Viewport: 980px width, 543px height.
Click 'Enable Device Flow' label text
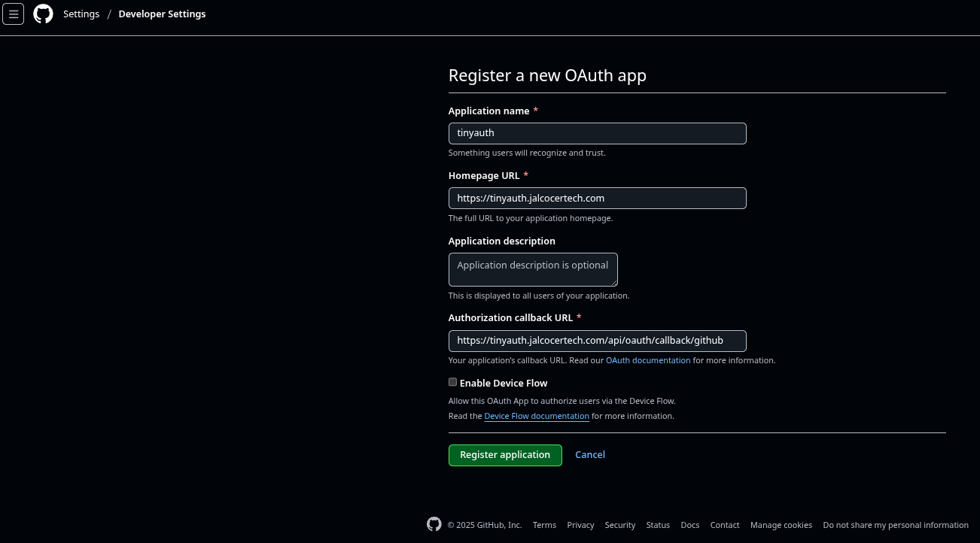point(504,383)
